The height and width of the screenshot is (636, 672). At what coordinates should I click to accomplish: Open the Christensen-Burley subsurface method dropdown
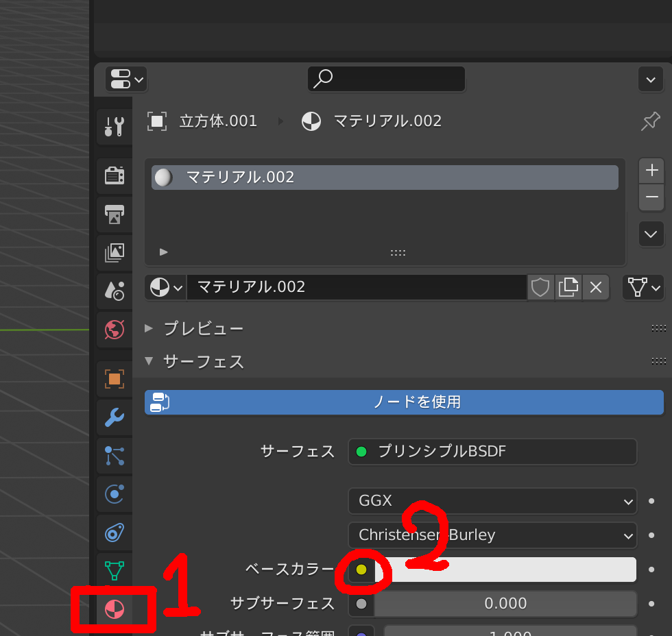click(492, 535)
